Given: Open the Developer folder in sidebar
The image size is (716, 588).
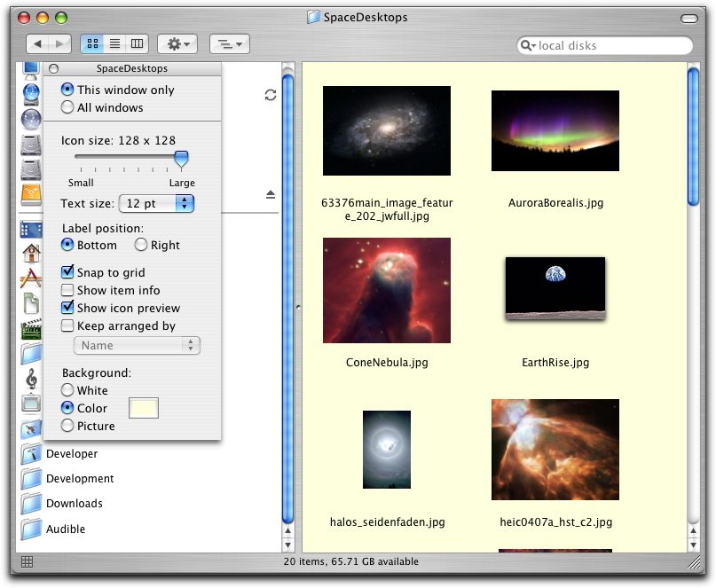Looking at the screenshot, I should (71, 454).
